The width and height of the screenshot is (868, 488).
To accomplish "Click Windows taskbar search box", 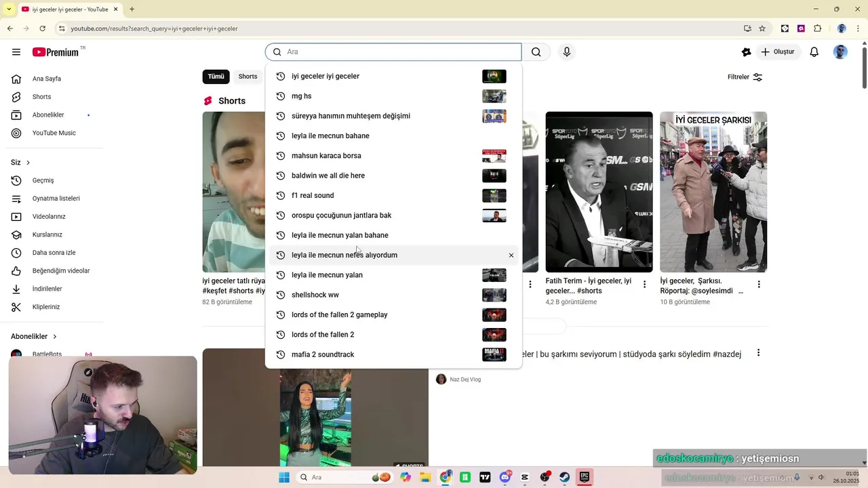I will [344, 477].
